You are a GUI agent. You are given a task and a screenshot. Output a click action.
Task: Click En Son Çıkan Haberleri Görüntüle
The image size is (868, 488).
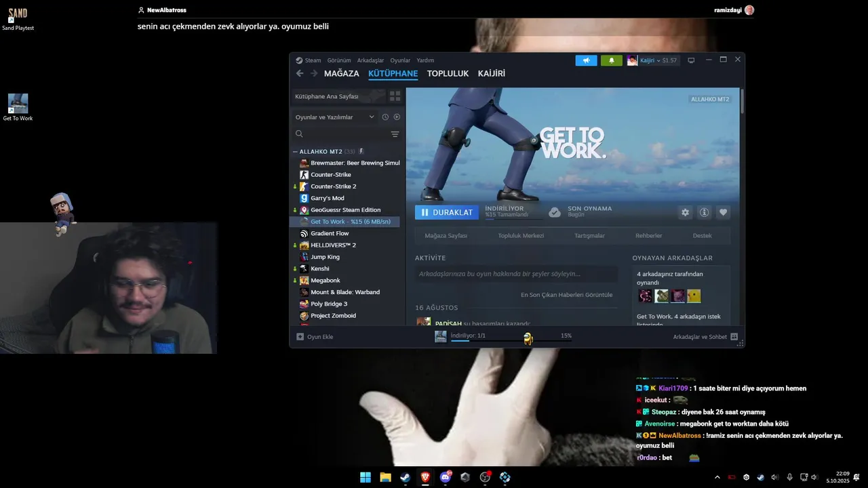[x=566, y=295]
